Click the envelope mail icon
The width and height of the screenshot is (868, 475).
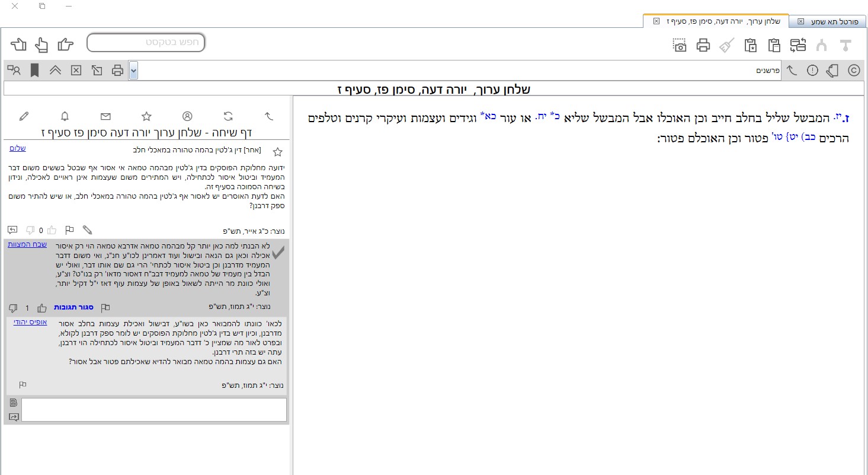(x=105, y=116)
